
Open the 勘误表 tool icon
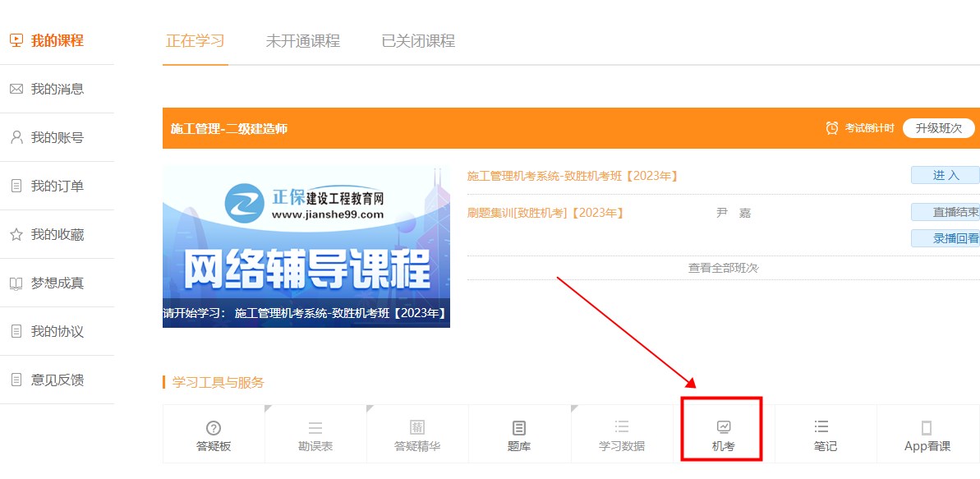click(x=315, y=428)
